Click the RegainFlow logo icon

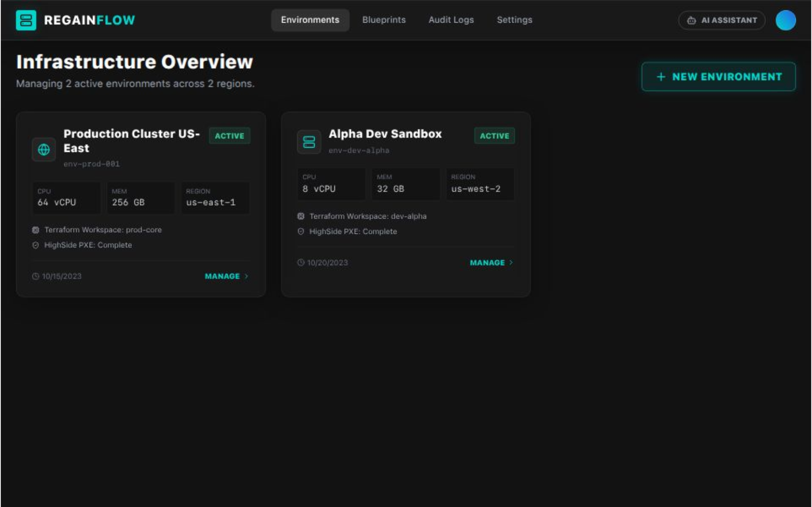point(26,20)
